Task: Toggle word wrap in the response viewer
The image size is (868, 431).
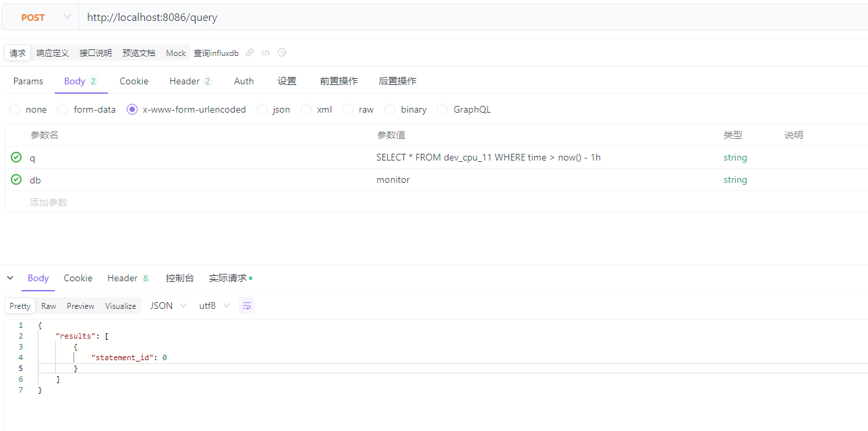Action: pos(246,305)
